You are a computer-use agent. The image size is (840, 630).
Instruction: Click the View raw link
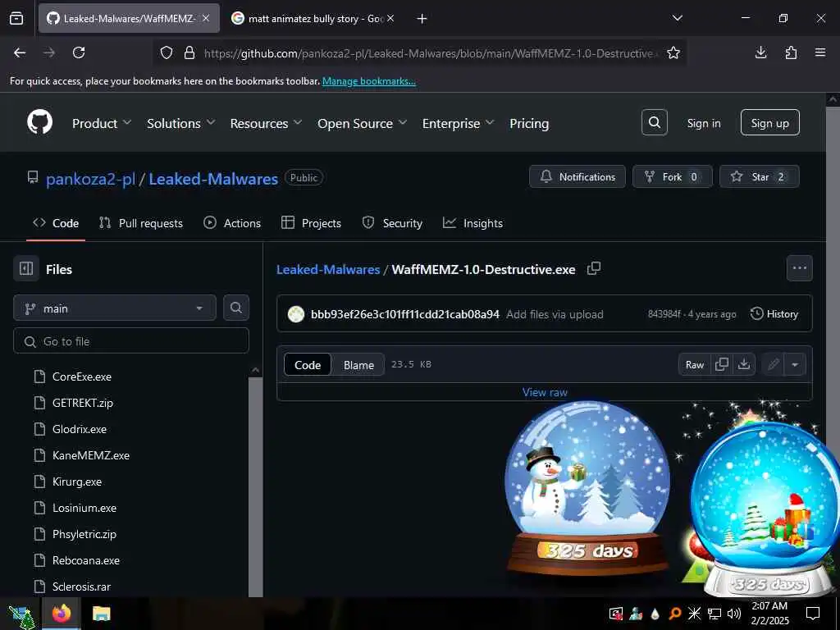point(545,392)
